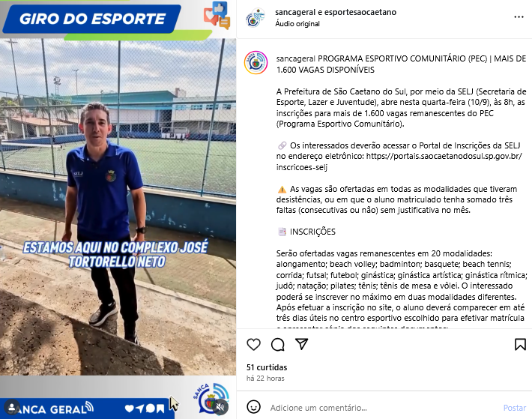Open the emoji picker smiley icon
Image resolution: width=532 pixels, height=419 pixels.
(253, 407)
